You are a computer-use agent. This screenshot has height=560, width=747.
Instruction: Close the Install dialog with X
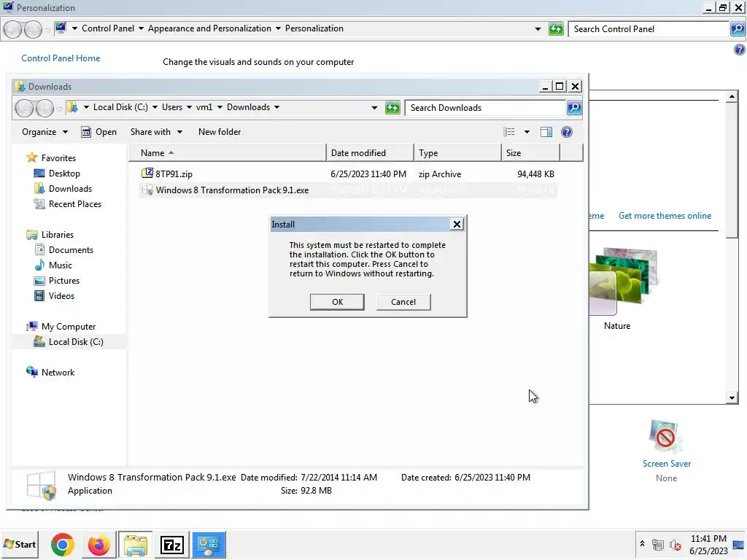point(457,225)
